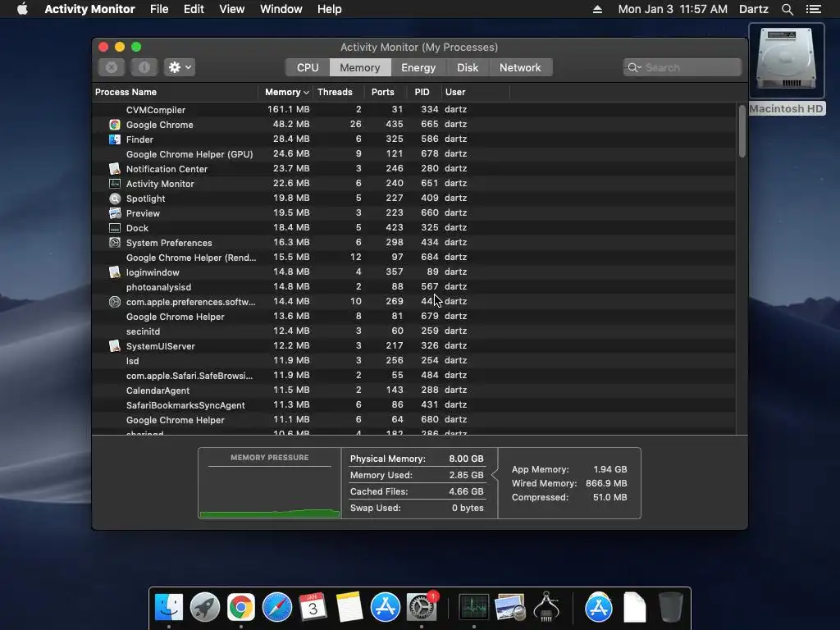Open the Apple menu
The image size is (840, 630).
22,9
